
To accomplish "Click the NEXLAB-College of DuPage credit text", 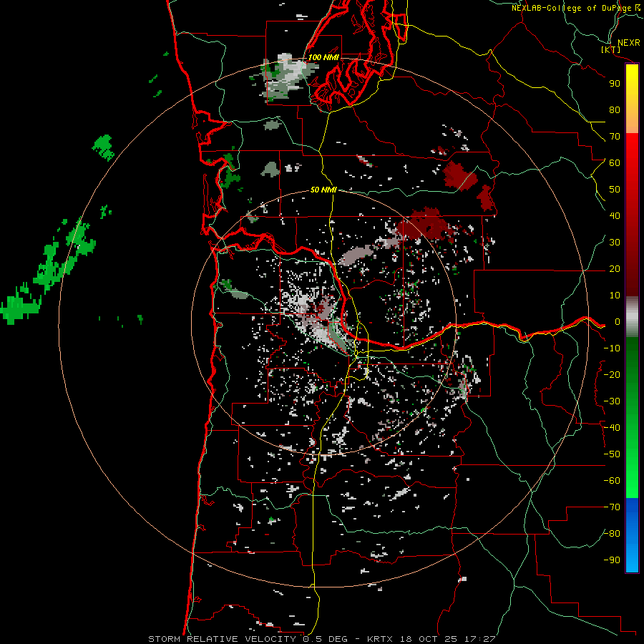I will 575,8.
